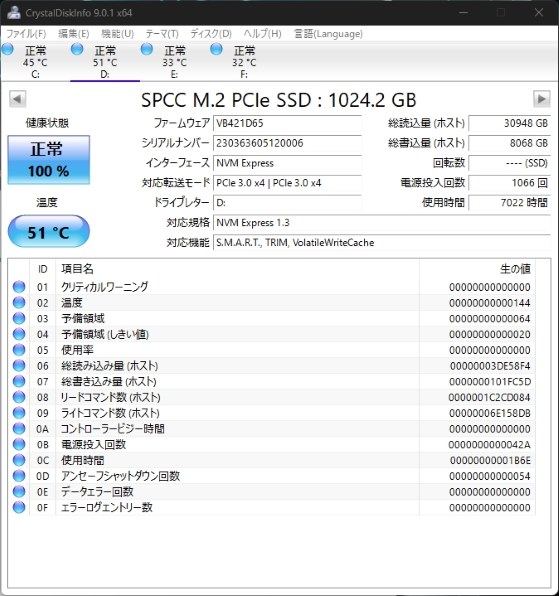Click raw value 0000000101FC5D

click(x=490, y=382)
